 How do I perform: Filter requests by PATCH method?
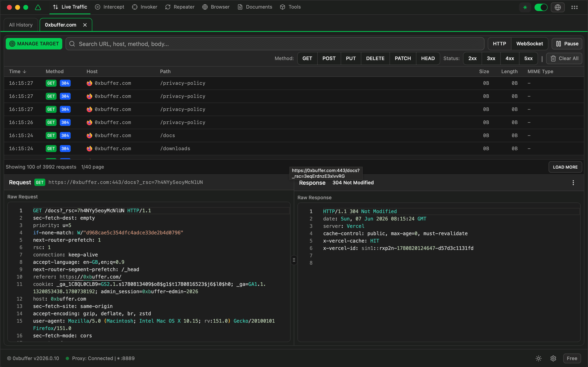[x=403, y=58]
